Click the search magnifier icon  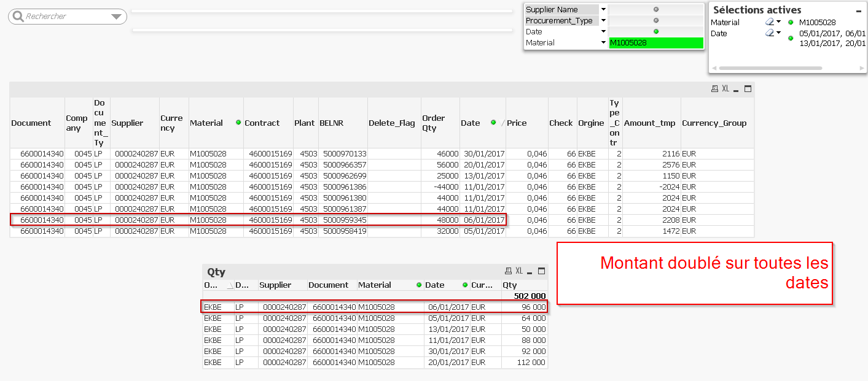coord(18,17)
